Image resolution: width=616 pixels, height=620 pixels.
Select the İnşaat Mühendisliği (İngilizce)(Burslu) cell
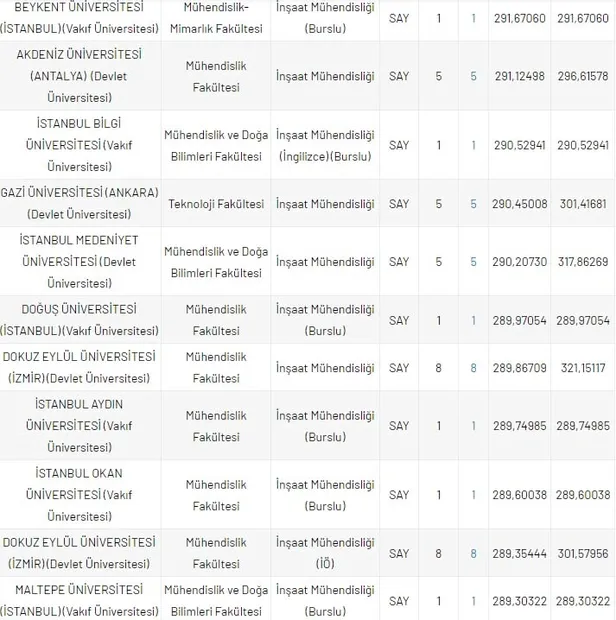click(325, 146)
